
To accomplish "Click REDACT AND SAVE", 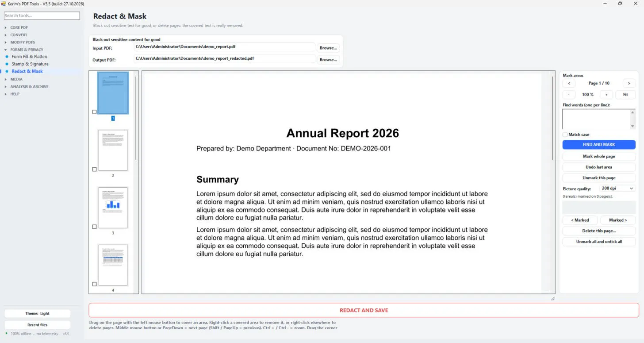I will (364, 310).
